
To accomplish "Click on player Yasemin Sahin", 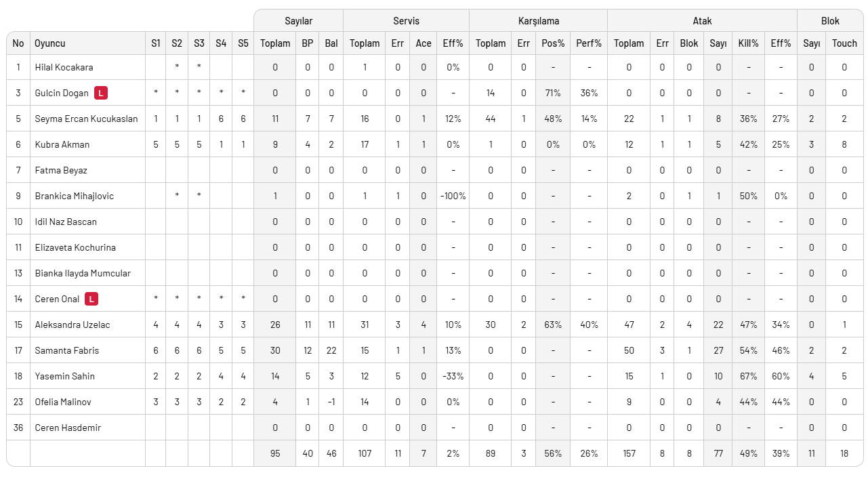I will pyautogui.click(x=65, y=376).
